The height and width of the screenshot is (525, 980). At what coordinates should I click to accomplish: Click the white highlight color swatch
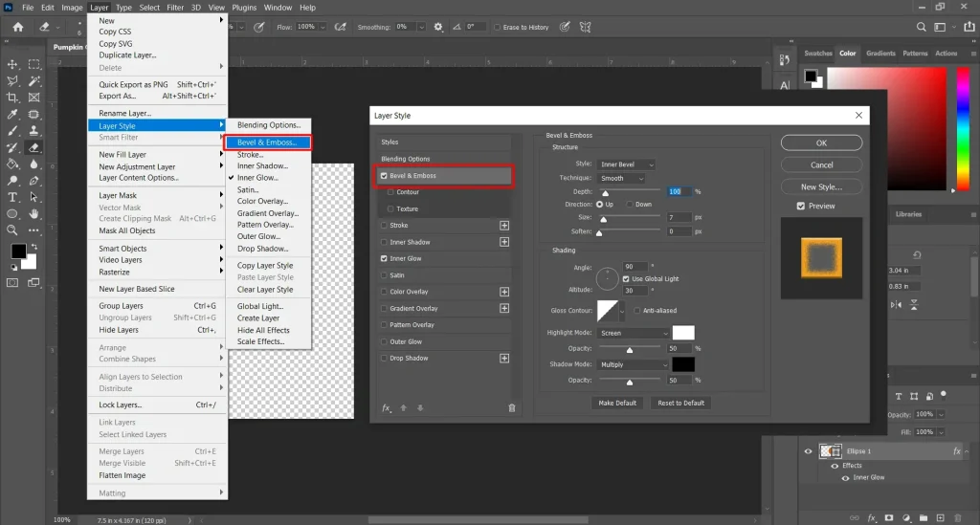683,333
